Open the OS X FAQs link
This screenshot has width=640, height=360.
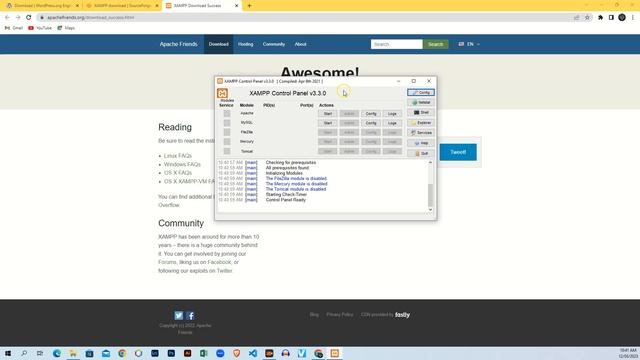tap(178, 173)
